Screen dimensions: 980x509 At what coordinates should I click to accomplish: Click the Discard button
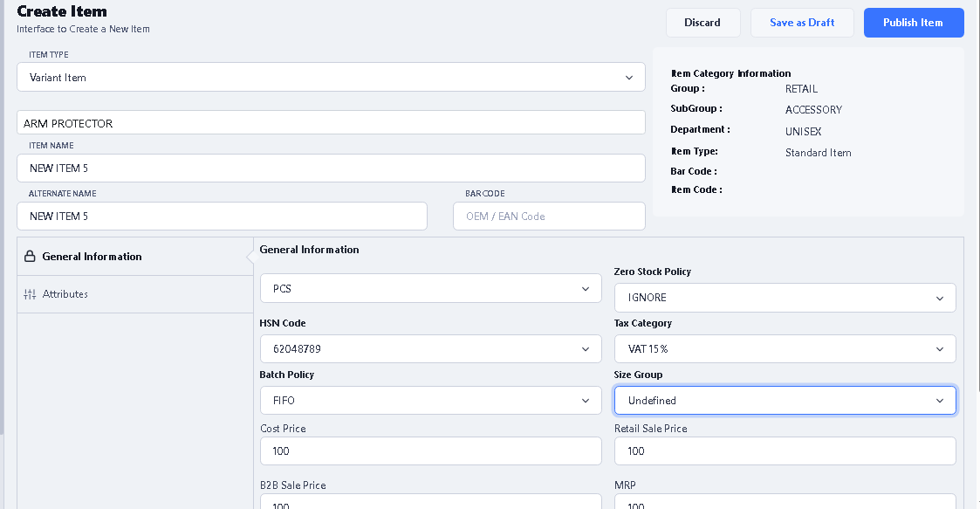(x=702, y=23)
